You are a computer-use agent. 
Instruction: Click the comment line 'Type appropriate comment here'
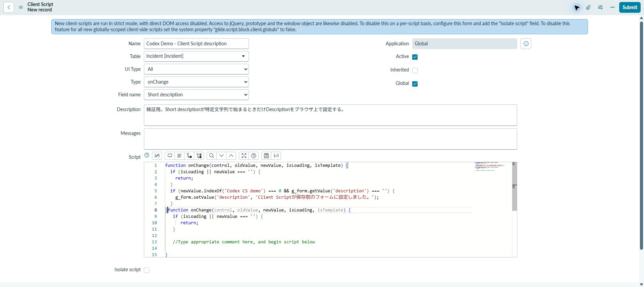pos(244,242)
